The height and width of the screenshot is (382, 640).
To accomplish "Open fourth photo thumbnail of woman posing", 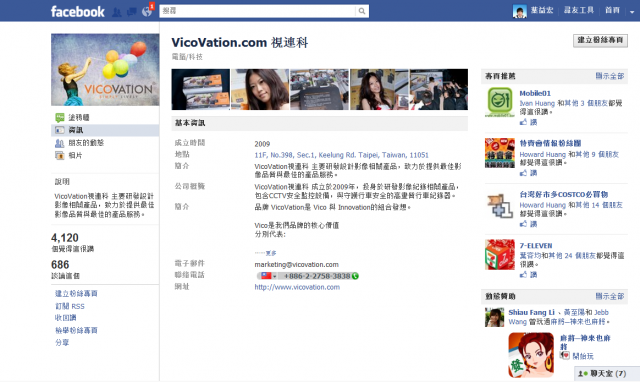I will coord(379,89).
